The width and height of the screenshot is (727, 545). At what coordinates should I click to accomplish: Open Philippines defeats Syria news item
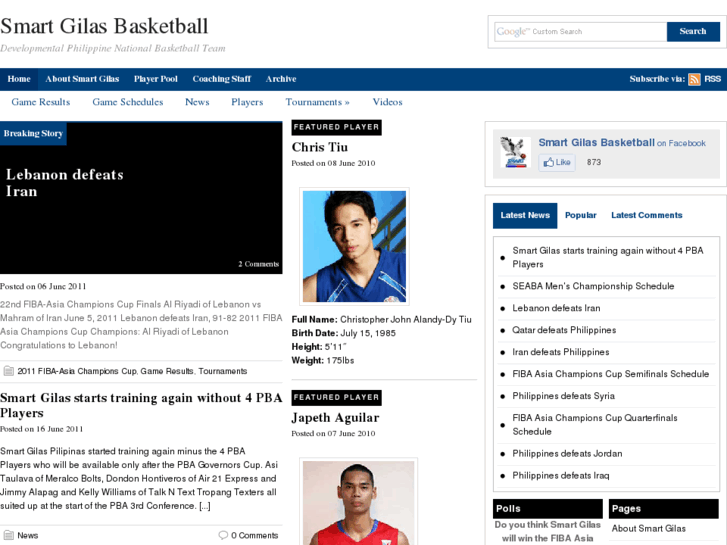pyautogui.click(x=563, y=396)
